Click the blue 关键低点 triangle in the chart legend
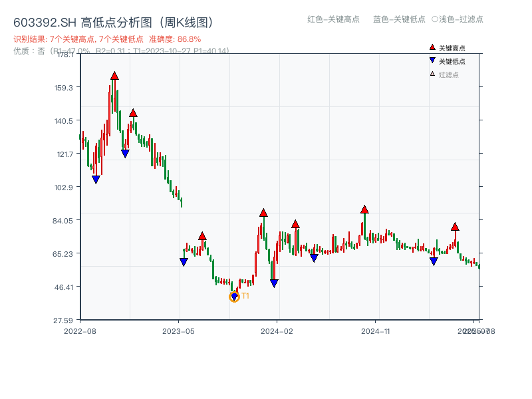The height and width of the screenshot is (399, 532). 432,61
